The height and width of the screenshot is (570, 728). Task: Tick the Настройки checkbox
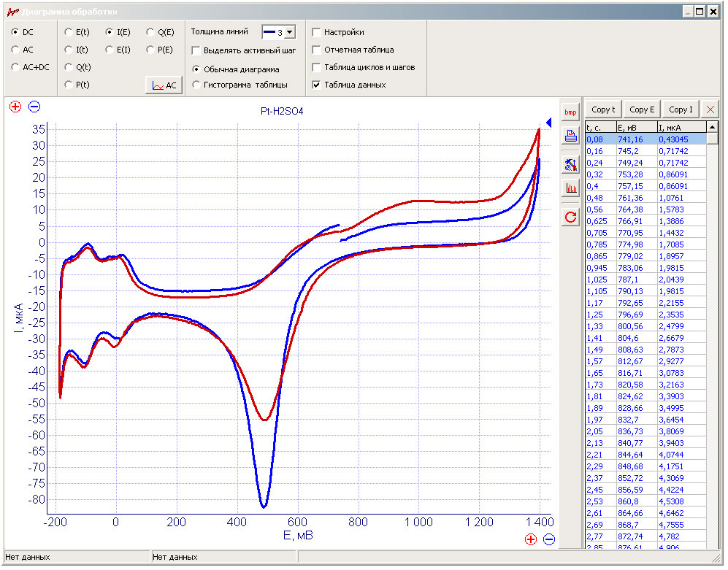[x=317, y=32]
